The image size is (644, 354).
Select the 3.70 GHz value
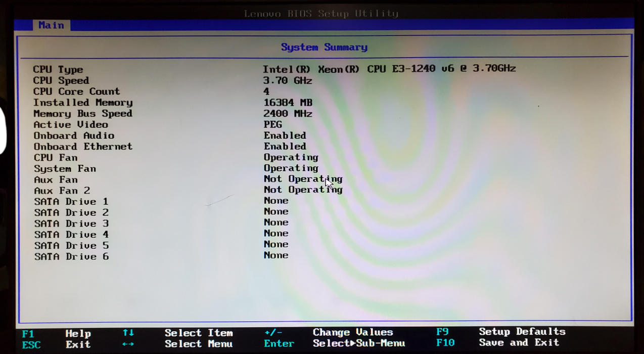pos(288,80)
